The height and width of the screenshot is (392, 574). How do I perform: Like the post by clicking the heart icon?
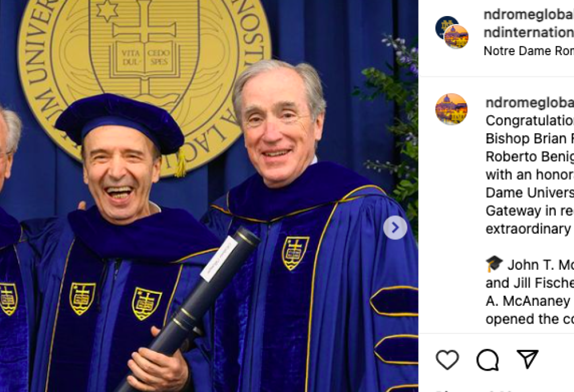(x=446, y=361)
